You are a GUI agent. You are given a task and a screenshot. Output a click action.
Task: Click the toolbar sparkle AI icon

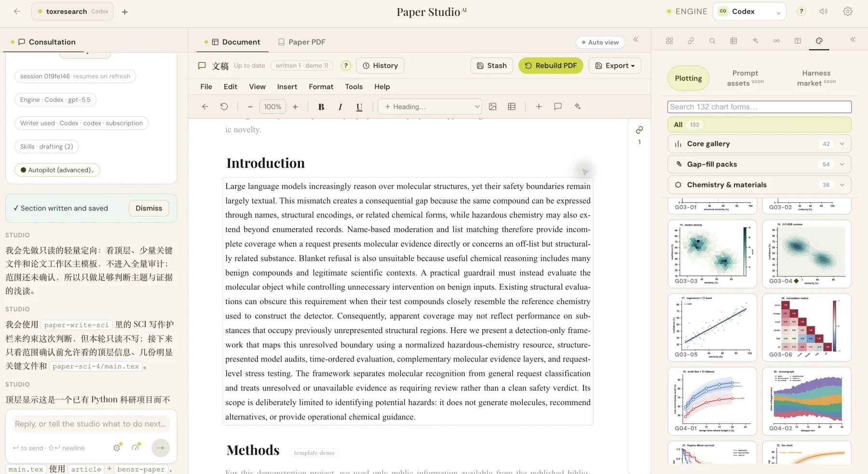[578, 107]
